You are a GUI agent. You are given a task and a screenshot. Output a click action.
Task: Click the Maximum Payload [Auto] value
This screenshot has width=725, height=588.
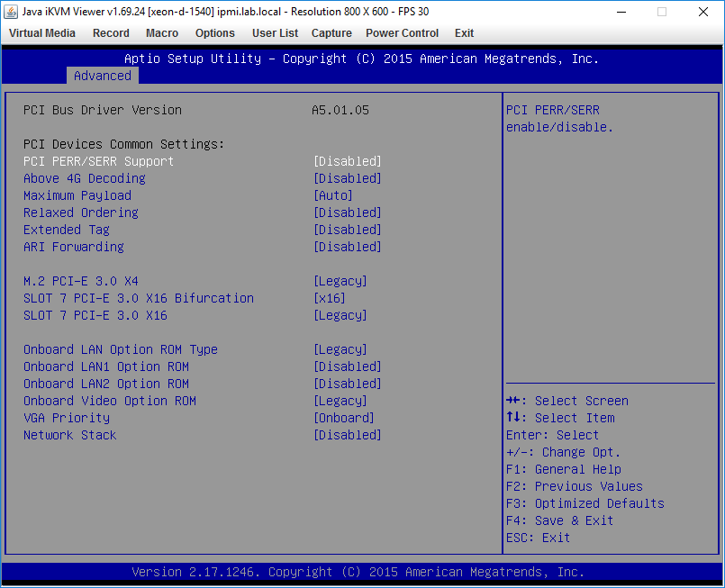pos(333,195)
